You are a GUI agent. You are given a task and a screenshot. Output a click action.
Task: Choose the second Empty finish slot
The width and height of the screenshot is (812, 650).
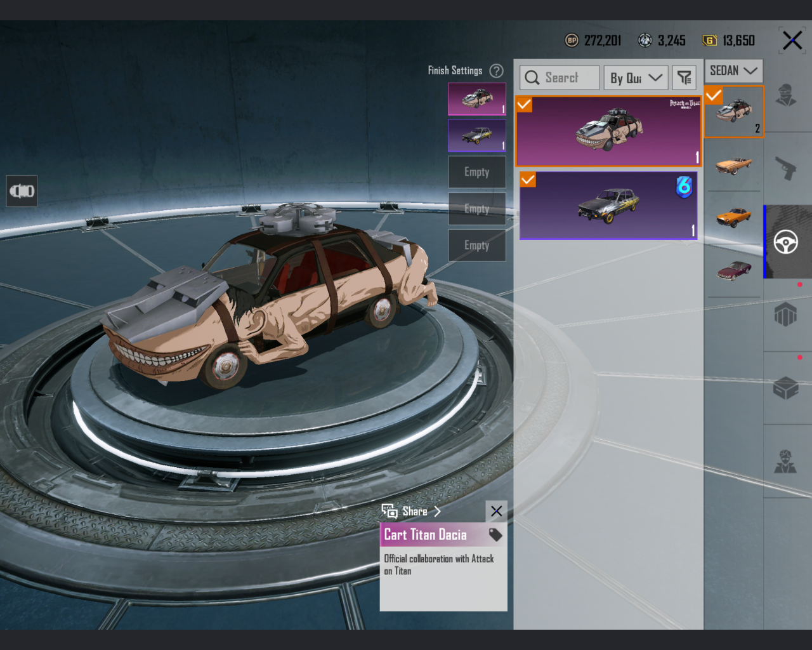[x=477, y=209]
